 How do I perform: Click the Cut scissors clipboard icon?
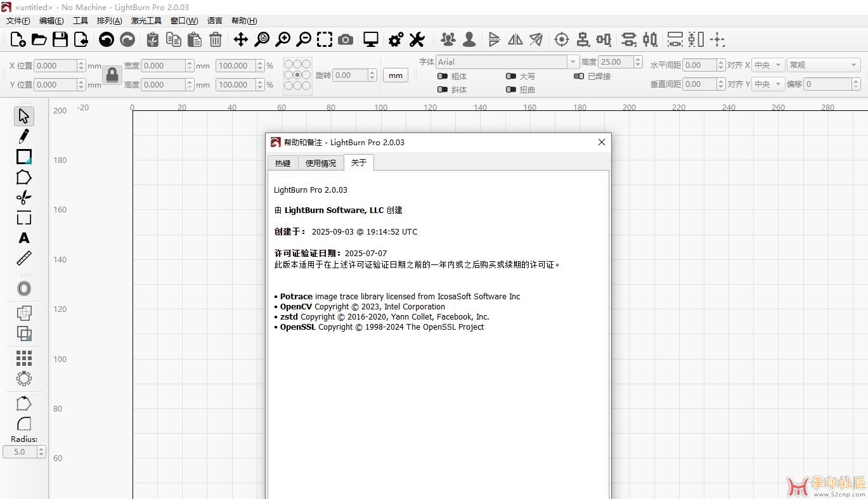click(x=152, y=40)
